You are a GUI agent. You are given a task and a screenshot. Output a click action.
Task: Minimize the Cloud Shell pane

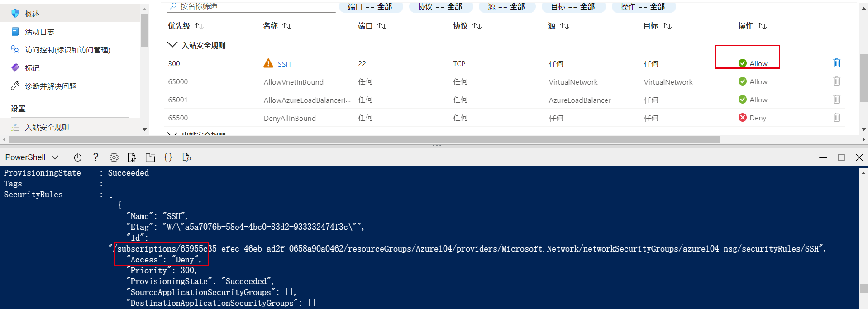click(x=823, y=157)
